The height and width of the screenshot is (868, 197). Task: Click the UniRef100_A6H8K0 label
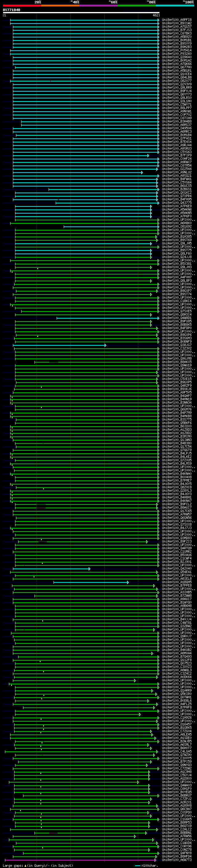pos(177,223)
